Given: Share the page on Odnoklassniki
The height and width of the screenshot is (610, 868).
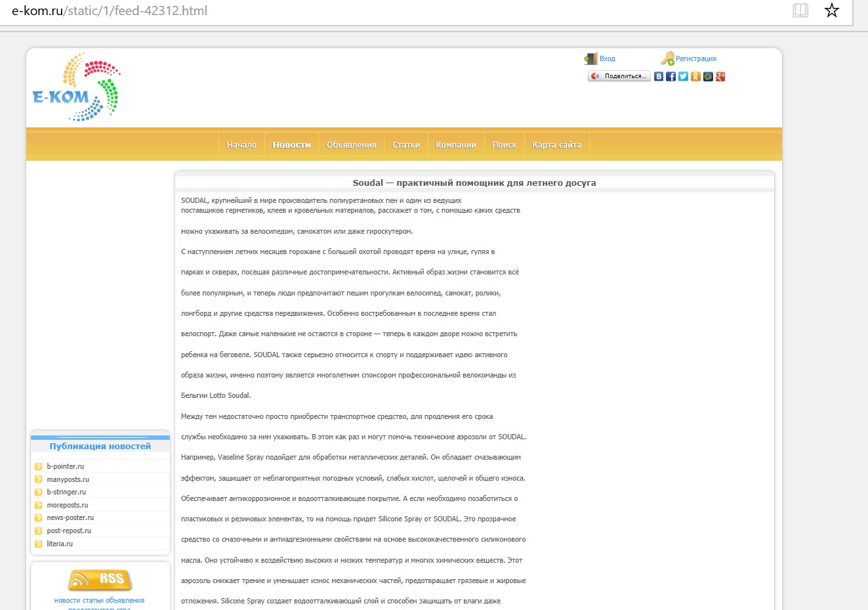Looking at the screenshot, I should click(x=695, y=77).
